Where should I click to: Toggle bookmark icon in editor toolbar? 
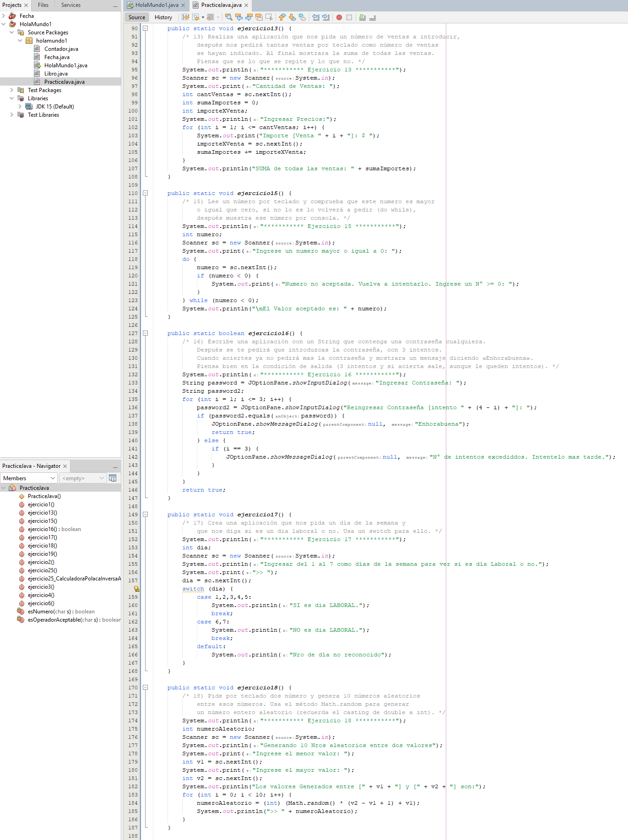tap(302, 17)
